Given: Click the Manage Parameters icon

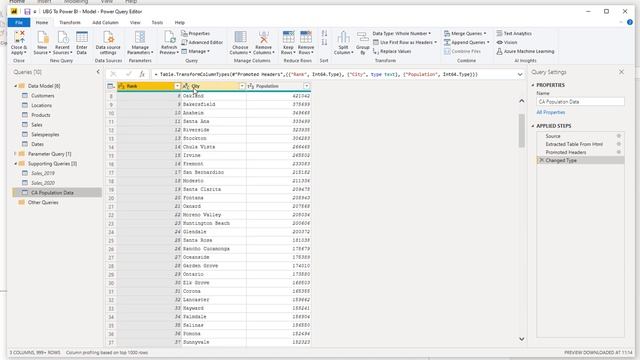Looking at the screenshot, I should pyautogui.click(x=140, y=37).
